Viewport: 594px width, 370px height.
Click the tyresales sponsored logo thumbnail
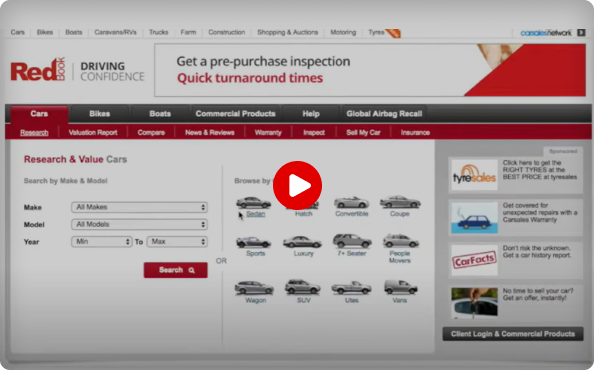474,175
